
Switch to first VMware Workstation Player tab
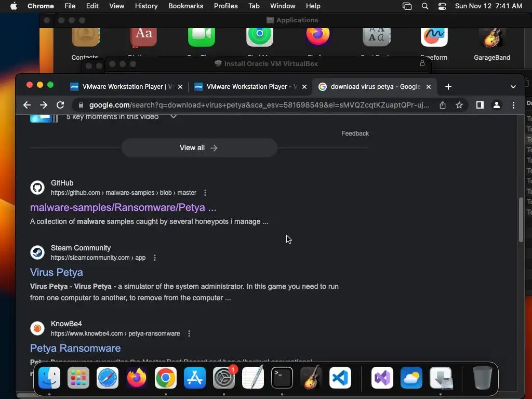click(126, 87)
